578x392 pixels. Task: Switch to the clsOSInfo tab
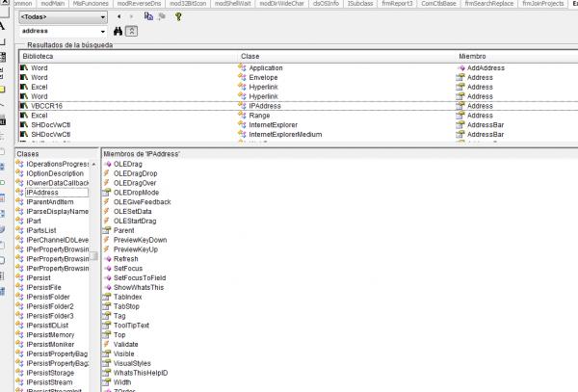(326, 4)
